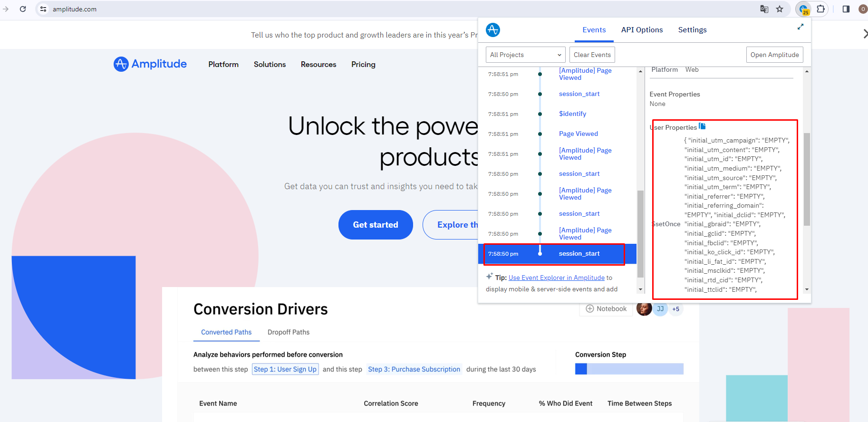
Task: Copy user properties with the clipboard icon
Action: click(702, 126)
